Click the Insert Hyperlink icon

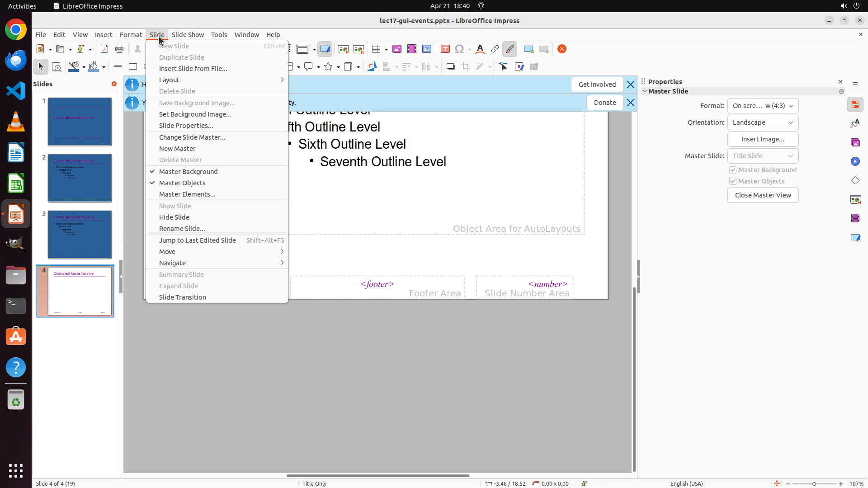click(495, 49)
